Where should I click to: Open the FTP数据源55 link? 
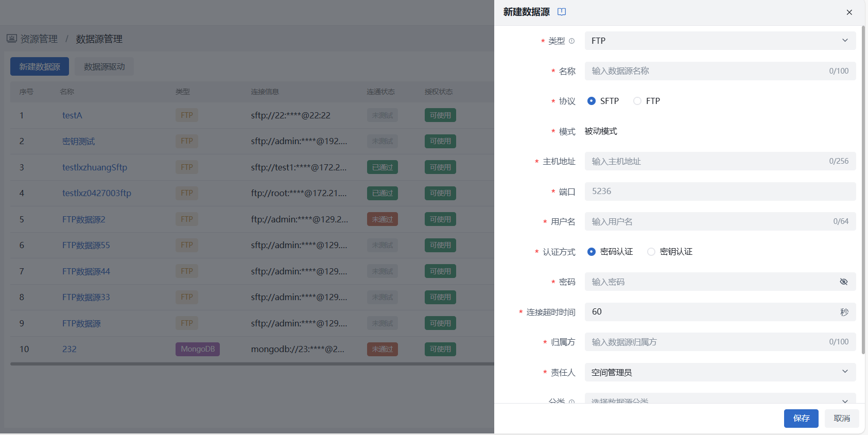(86, 245)
